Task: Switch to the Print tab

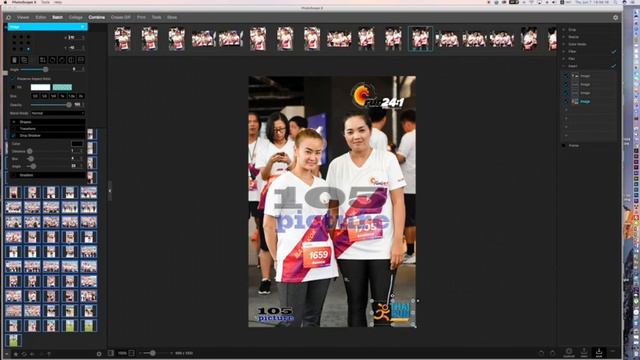Action: click(x=141, y=18)
